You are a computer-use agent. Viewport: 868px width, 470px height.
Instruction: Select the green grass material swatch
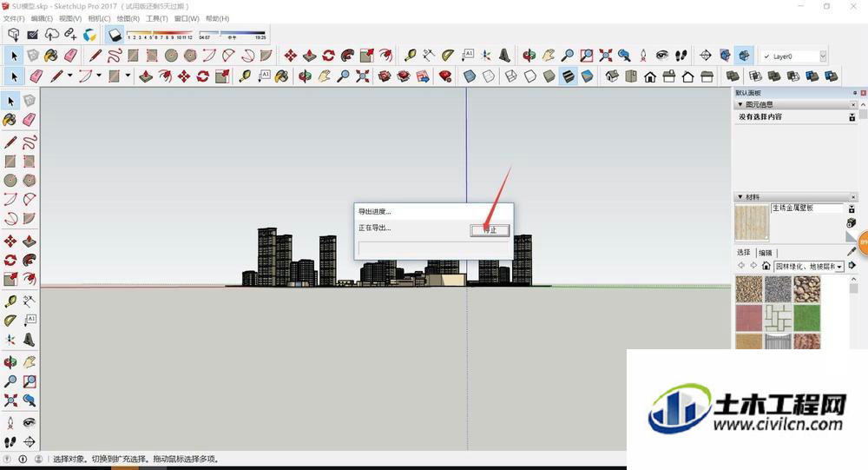807,317
